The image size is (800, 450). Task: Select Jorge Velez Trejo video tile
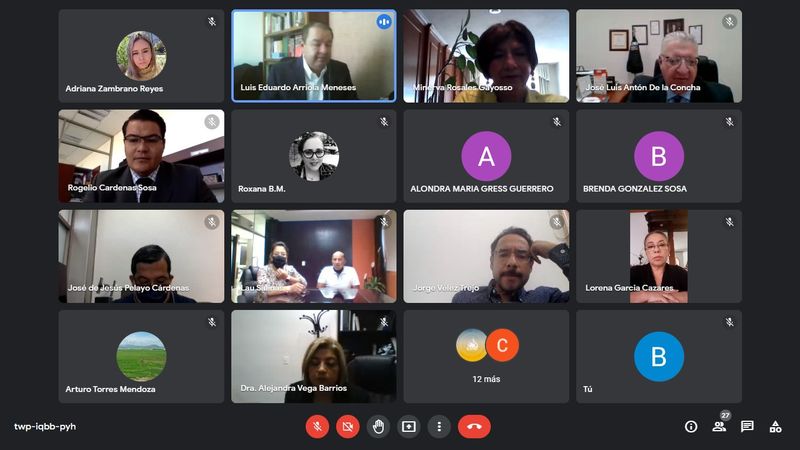click(x=486, y=257)
